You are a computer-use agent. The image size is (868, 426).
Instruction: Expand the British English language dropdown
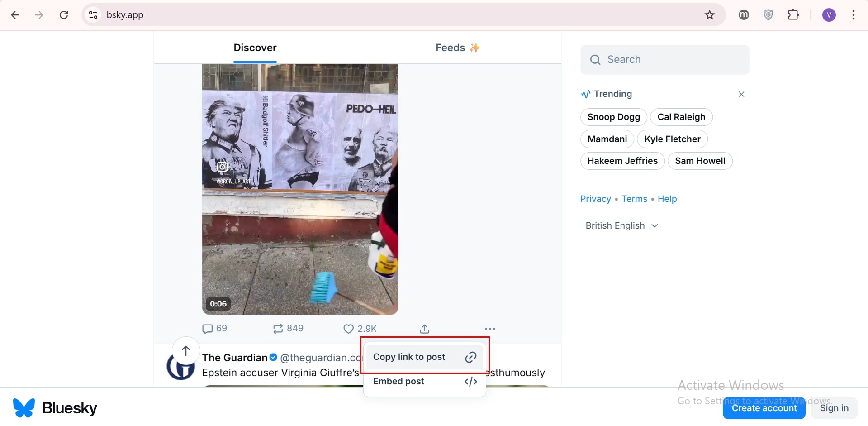621,225
